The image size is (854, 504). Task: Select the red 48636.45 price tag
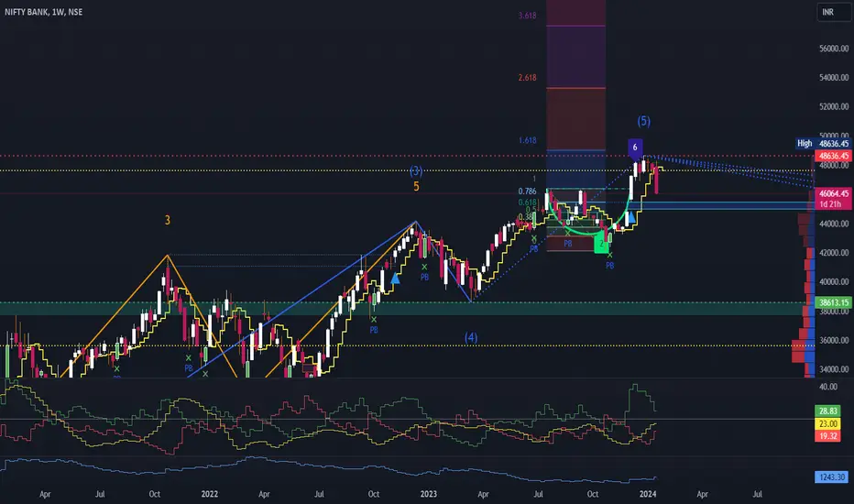(834, 156)
